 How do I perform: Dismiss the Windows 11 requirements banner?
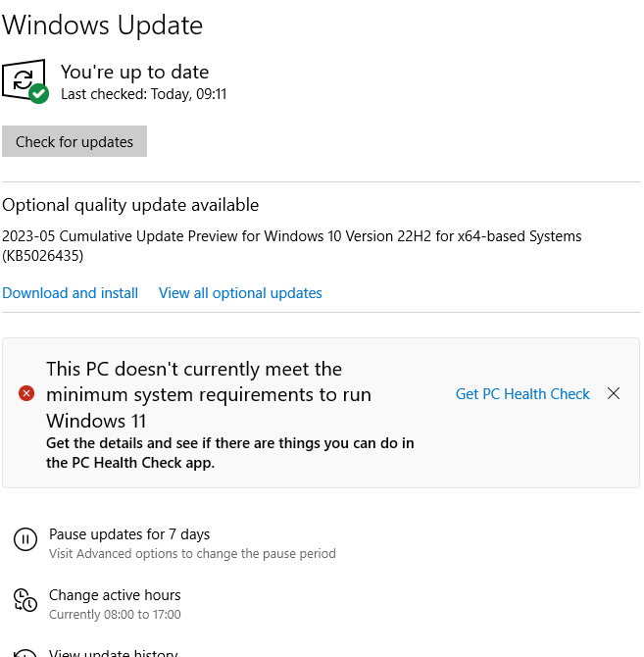click(x=614, y=394)
